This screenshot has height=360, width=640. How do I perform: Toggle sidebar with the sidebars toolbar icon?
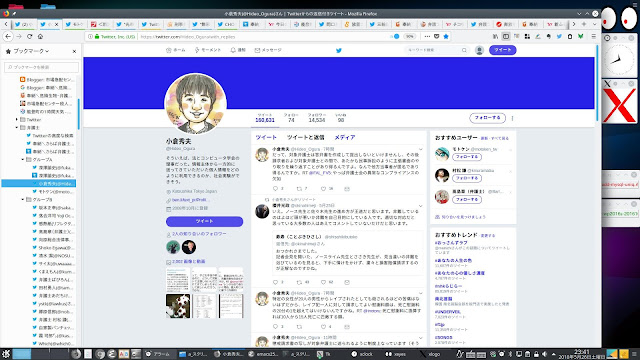[506, 36]
